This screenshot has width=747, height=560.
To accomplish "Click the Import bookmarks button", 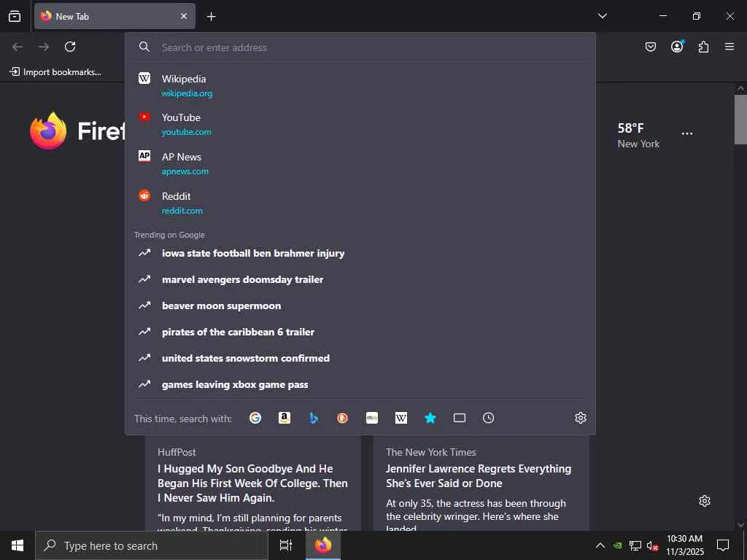I will click(x=55, y=72).
